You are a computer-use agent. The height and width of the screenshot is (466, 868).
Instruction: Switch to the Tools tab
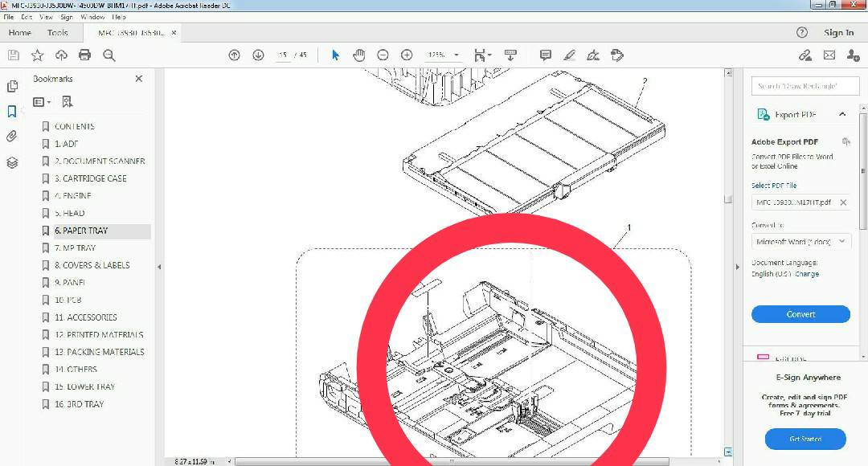pyautogui.click(x=58, y=33)
